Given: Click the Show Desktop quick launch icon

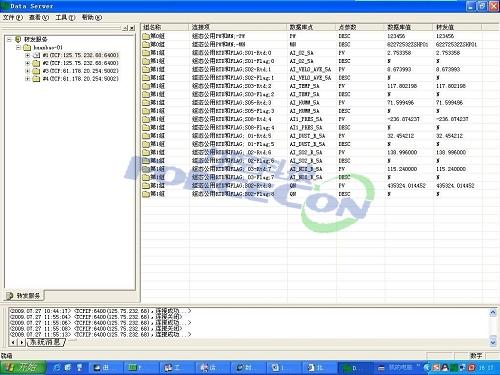Looking at the screenshot, I should coord(68,367).
